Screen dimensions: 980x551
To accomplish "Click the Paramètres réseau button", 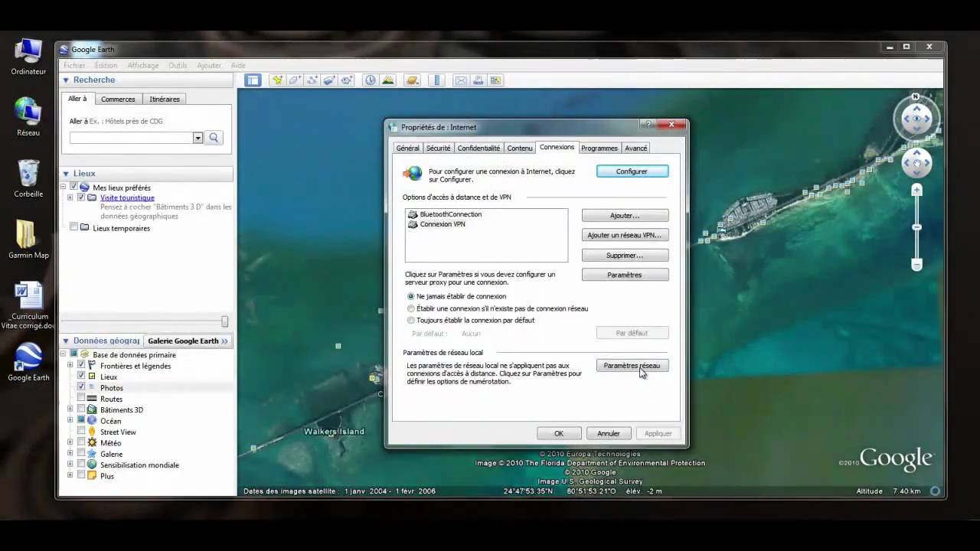I will [632, 366].
